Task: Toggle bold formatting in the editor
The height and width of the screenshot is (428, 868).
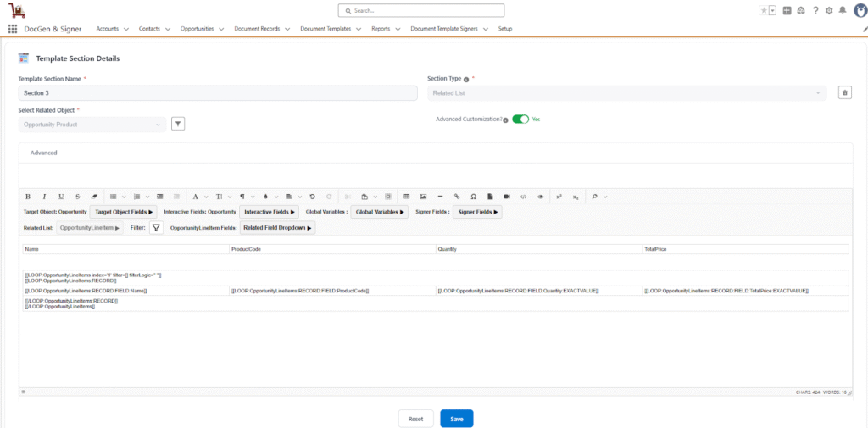Action: tap(28, 196)
